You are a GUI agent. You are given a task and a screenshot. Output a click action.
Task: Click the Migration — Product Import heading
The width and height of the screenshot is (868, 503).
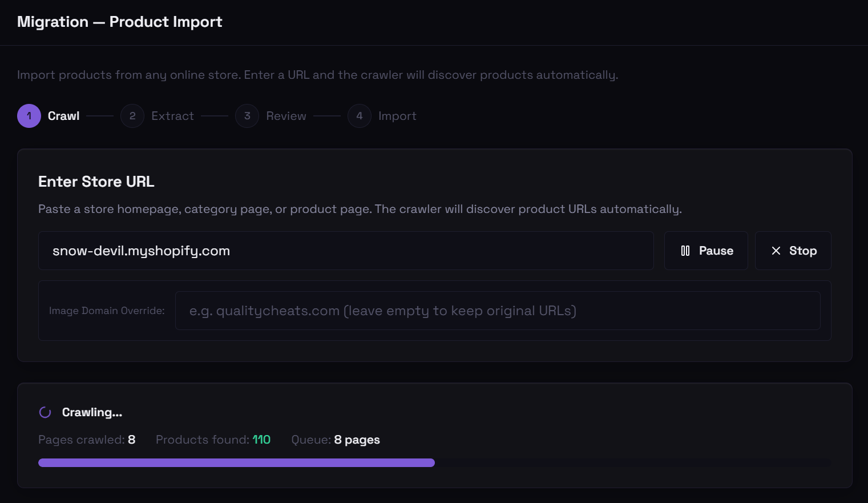tap(120, 22)
